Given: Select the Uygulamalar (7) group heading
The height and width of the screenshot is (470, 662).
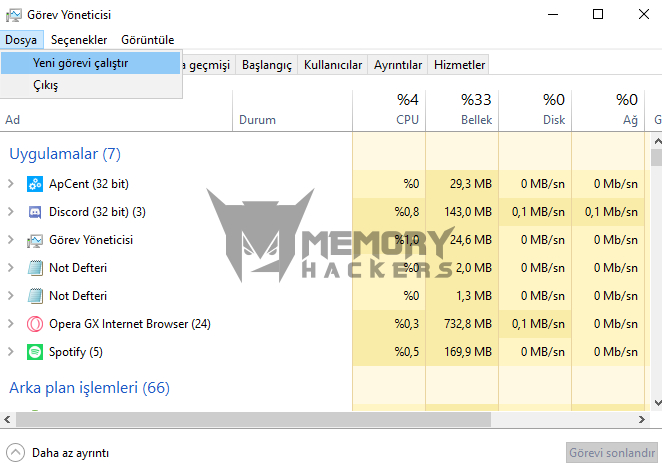Looking at the screenshot, I should (65, 154).
